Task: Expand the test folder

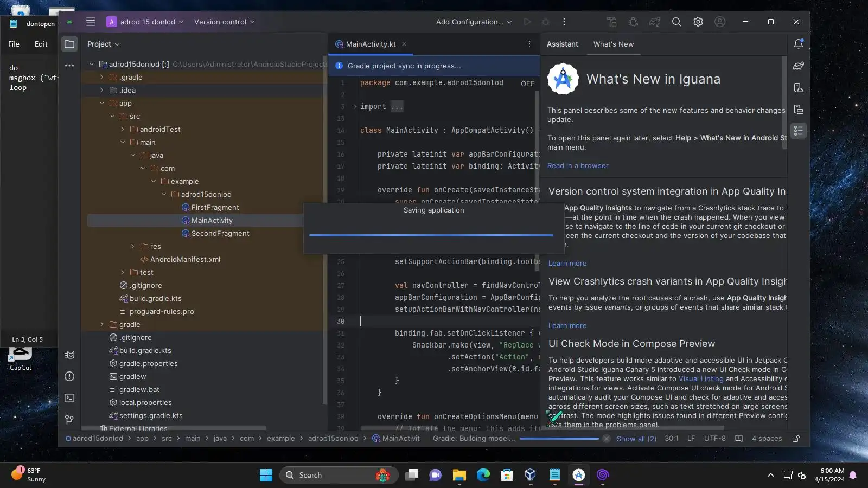Action: [x=122, y=272]
